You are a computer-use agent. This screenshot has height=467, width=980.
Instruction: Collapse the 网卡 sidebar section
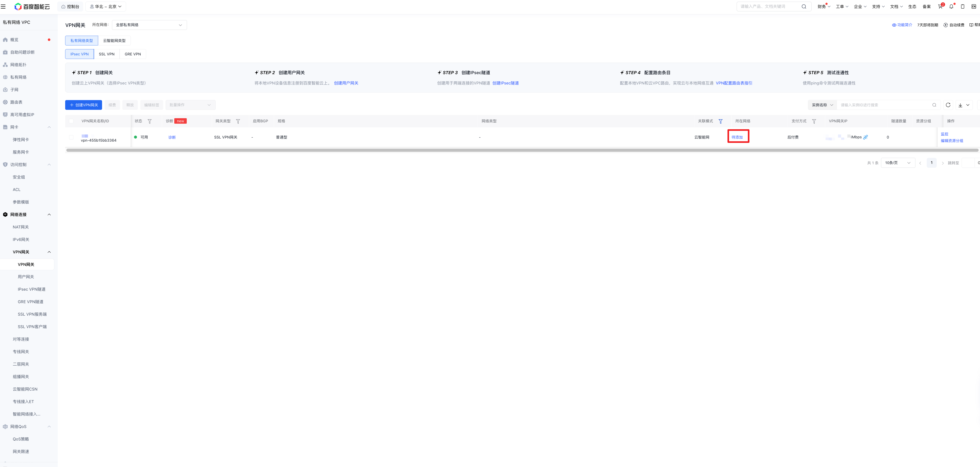(x=49, y=127)
